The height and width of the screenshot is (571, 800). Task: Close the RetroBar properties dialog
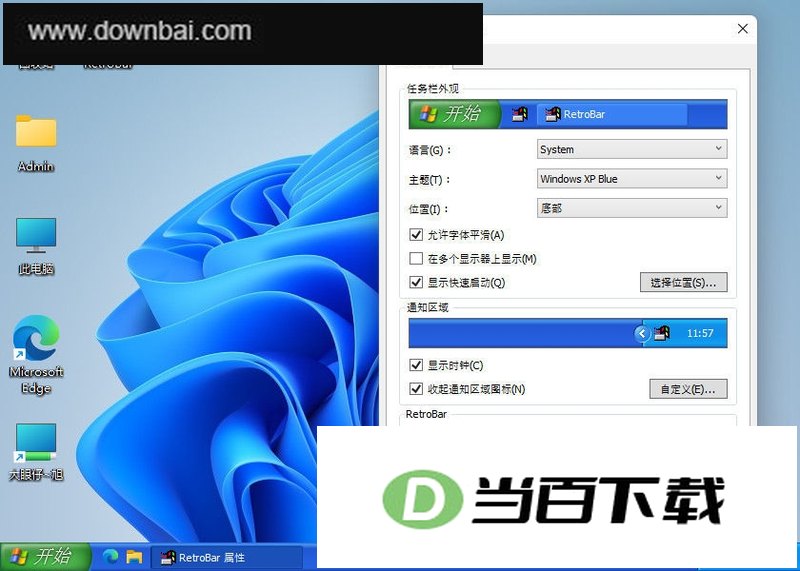click(743, 29)
